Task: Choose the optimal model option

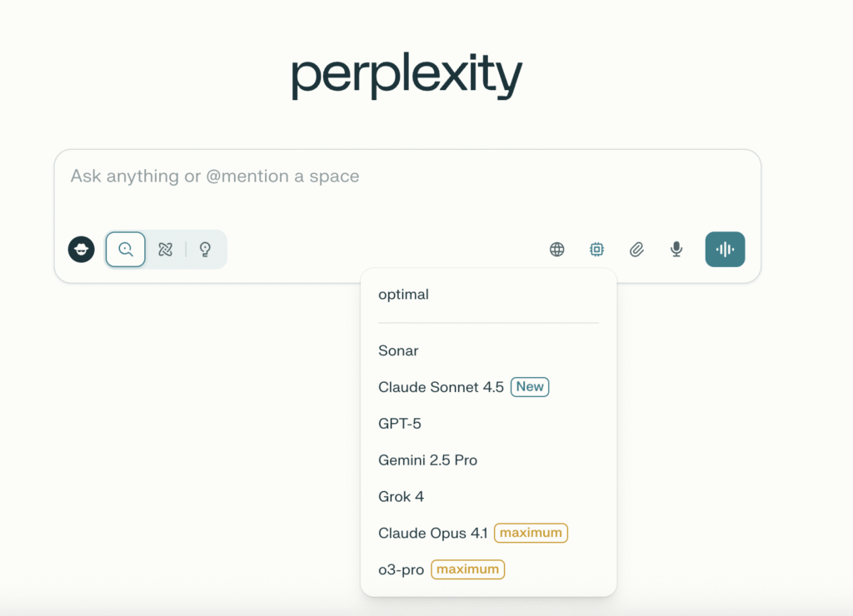Action: (x=404, y=295)
